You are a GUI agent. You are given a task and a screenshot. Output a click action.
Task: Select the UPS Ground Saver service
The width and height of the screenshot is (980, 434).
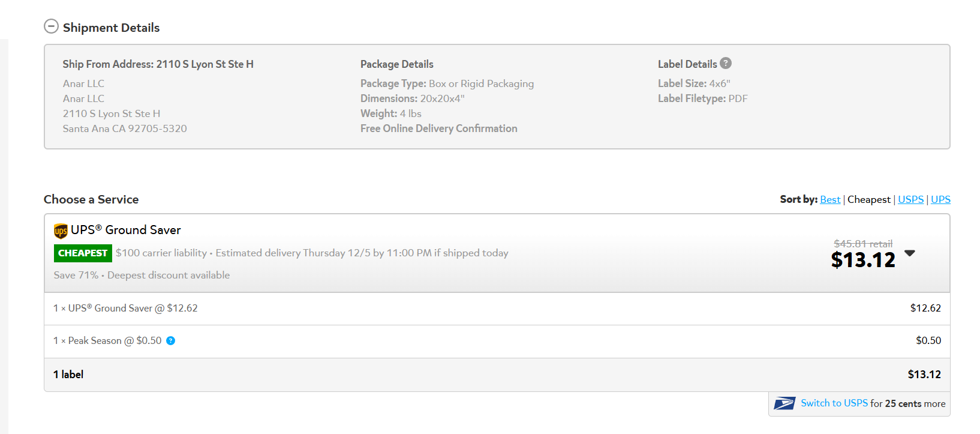coord(497,253)
